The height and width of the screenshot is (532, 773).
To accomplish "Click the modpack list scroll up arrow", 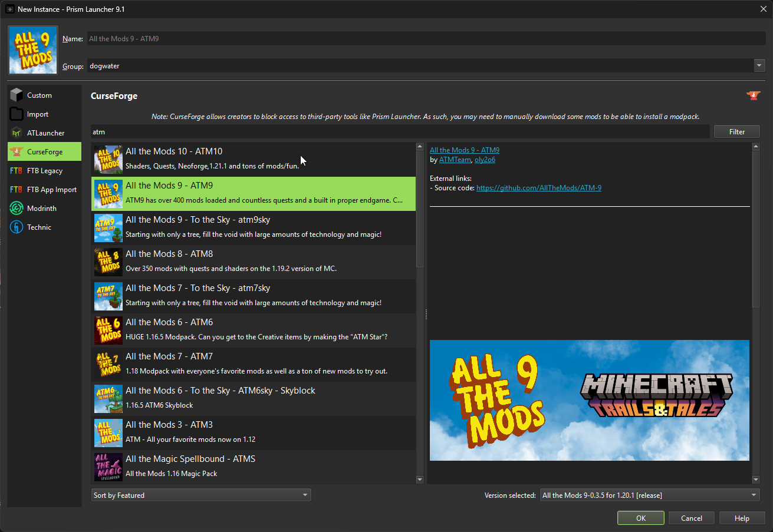I will coord(420,147).
